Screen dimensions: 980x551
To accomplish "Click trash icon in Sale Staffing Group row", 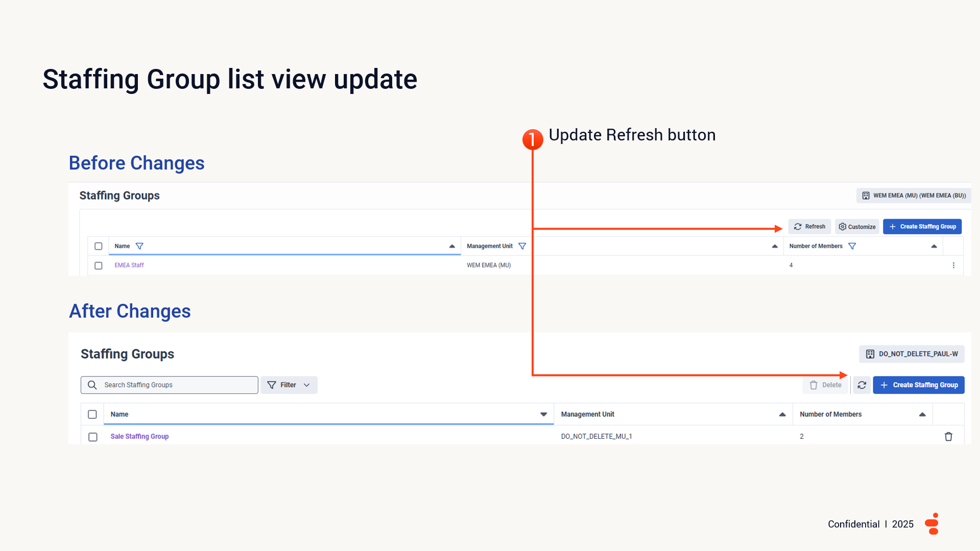I will tap(948, 437).
